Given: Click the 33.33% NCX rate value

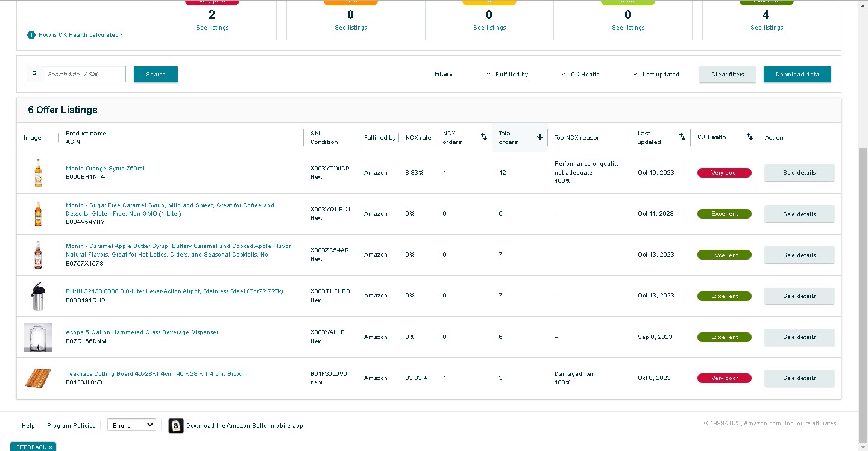Looking at the screenshot, I should (416, 378).
